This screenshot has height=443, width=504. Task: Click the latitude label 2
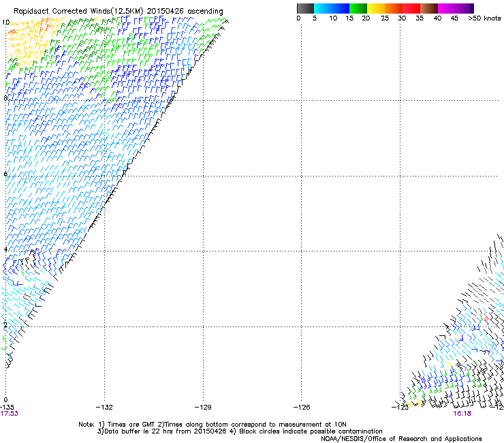tap(5, 325)
